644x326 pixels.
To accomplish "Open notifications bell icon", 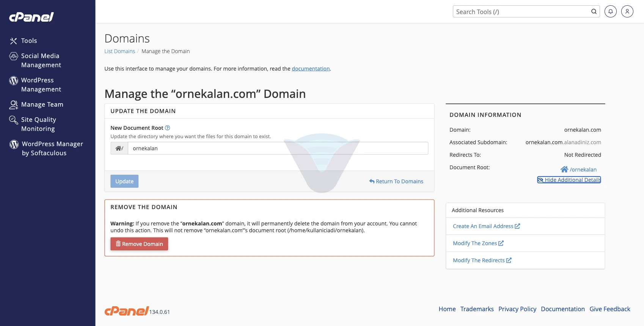I will [611, 11].
